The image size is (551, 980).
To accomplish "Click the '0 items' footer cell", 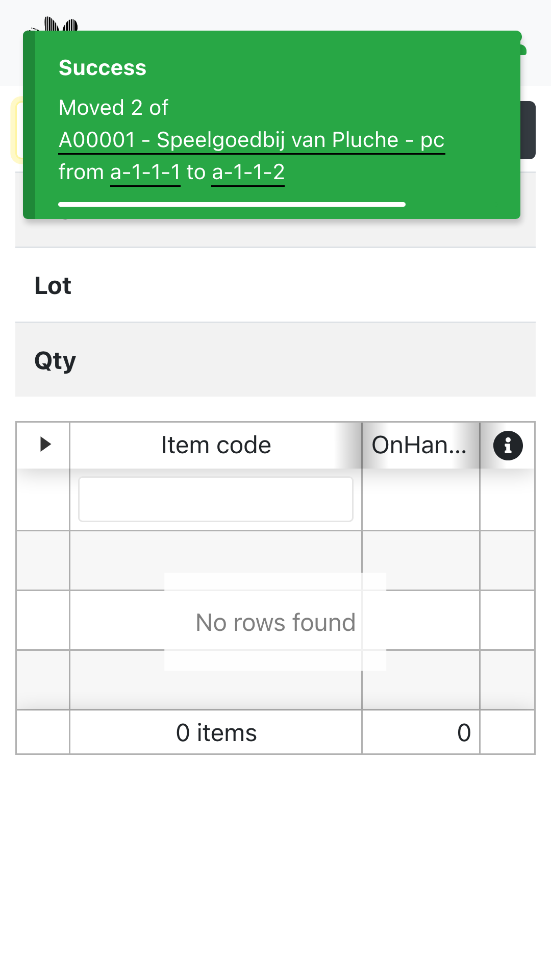I will pyautogui.click(x=216, y=732).
